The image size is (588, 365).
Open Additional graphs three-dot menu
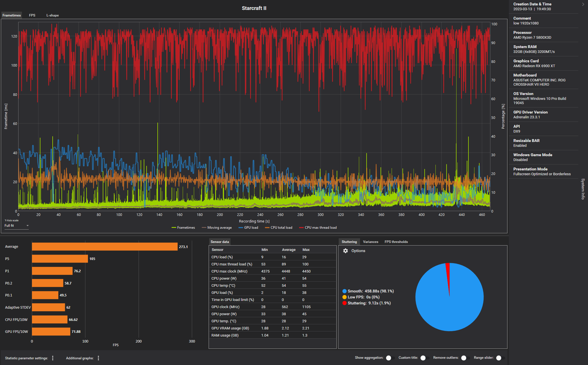pos(98,358)
